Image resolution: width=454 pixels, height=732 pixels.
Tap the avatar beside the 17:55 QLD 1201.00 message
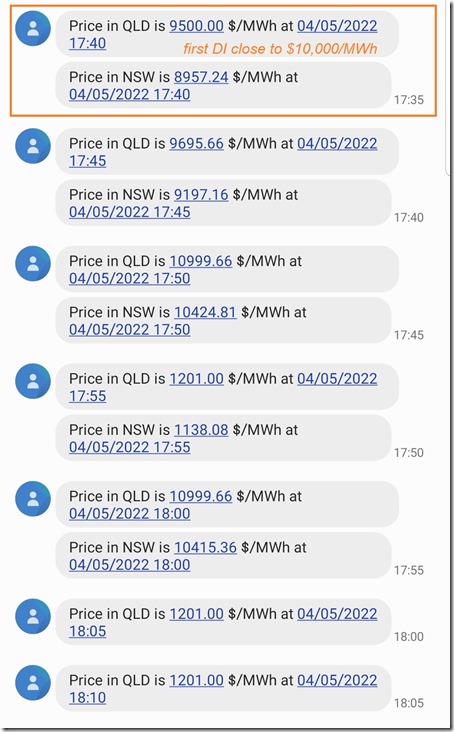(x=33, y=381)
